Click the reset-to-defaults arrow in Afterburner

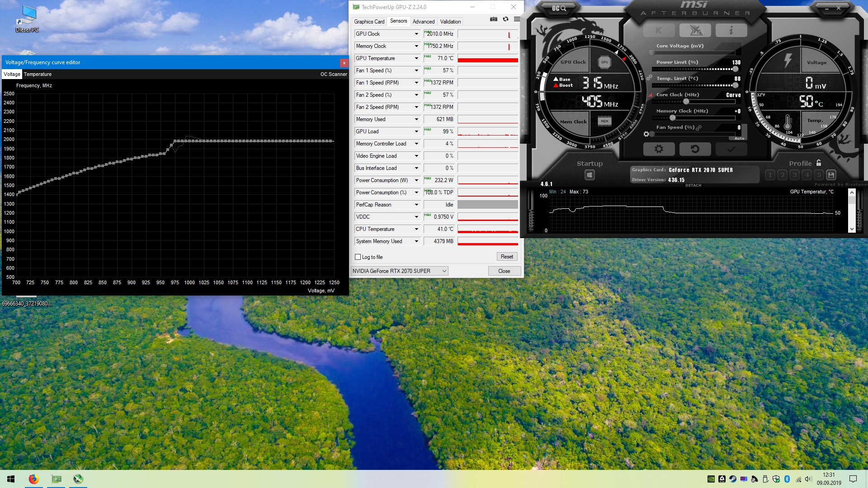695,149
